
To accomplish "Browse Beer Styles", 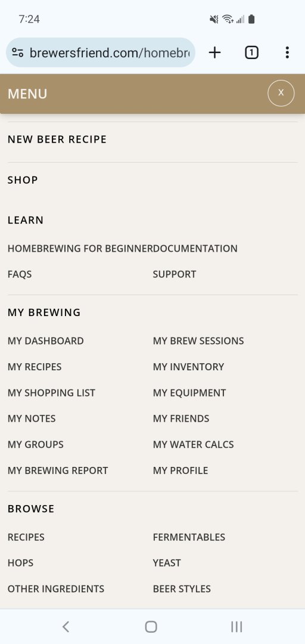I will click(x=182, y=589).
